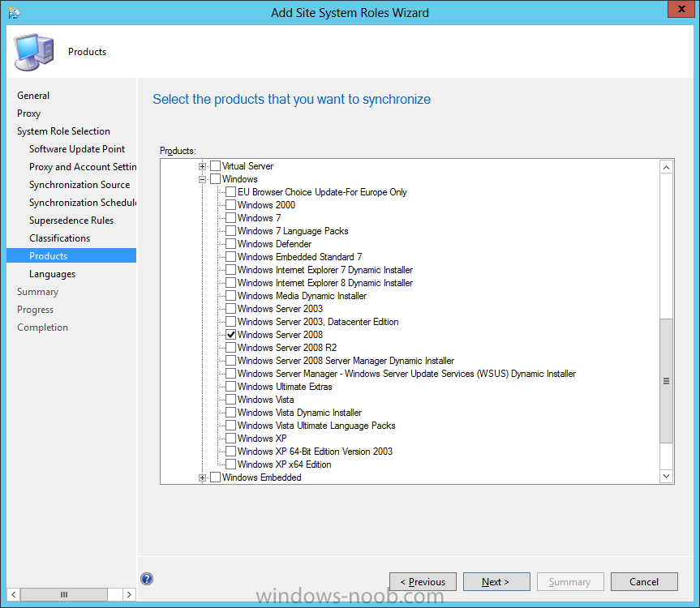This screenshot has height=608, width=700.
Task: Tick the Windows XP checkbox
Action: pyautogui.click(x=231, y=439)
